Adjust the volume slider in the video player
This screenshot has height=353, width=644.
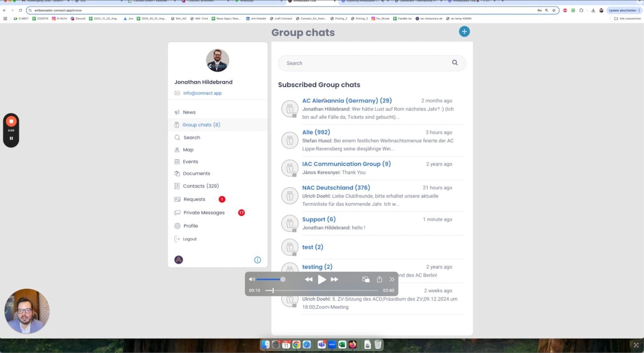[x=270, y=279]
